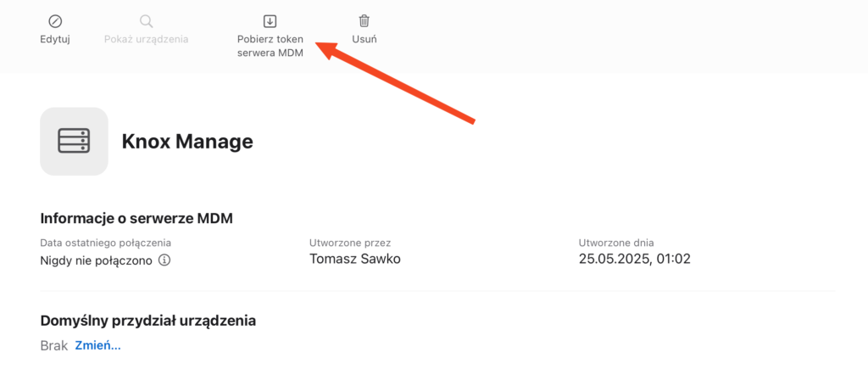Click the Data ostatniego połączenia field label
Screen dimensions: 868x369
point(106,243)
